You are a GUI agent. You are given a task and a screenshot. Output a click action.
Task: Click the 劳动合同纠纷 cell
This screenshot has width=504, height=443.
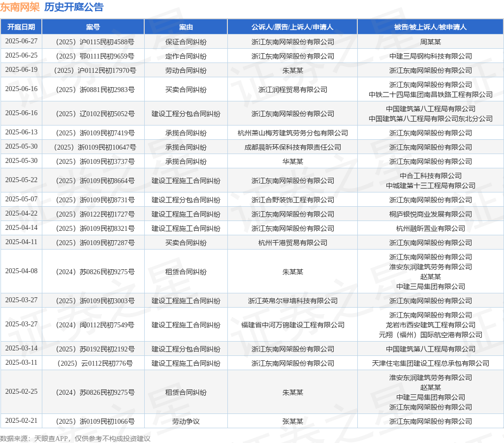[186, 70]
